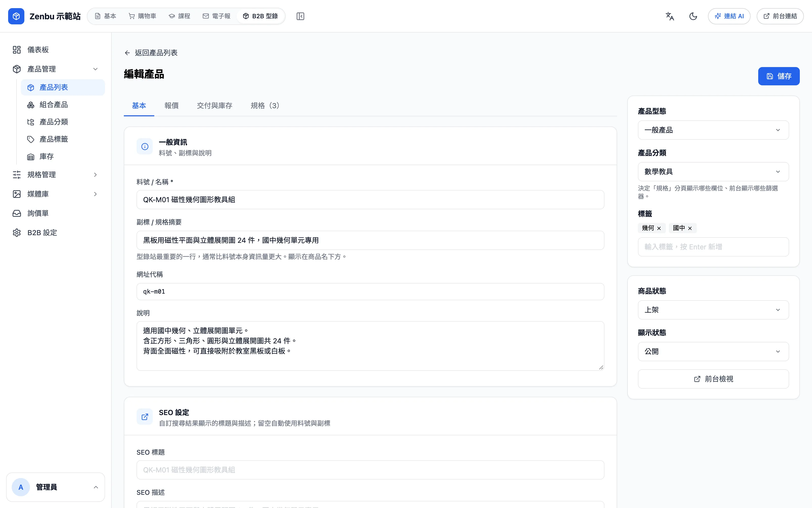Open the 顯示狀態 公開 dropdown
This screenshot has width=812, height=508.
713,352
